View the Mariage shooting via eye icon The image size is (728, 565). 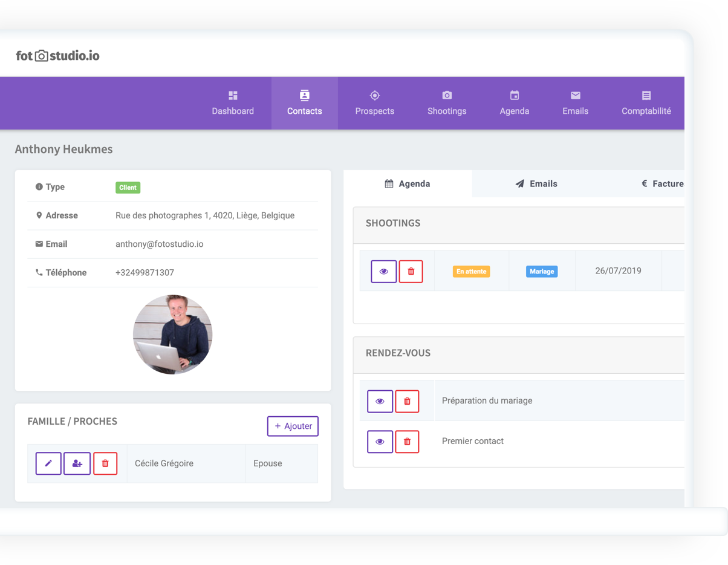[x=383, y=272]
